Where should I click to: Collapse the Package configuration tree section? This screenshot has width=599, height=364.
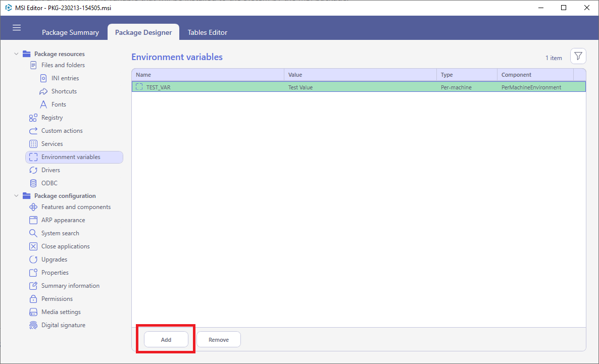tap(16, 195)
